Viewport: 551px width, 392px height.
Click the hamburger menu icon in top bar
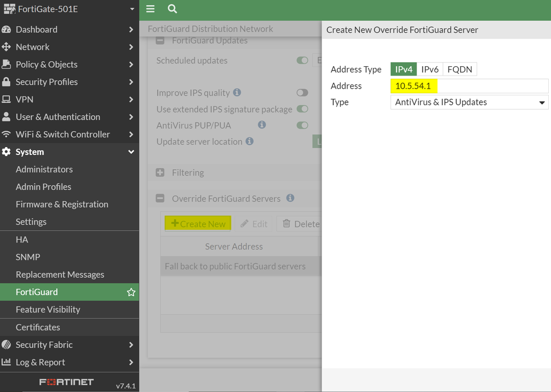150,9
